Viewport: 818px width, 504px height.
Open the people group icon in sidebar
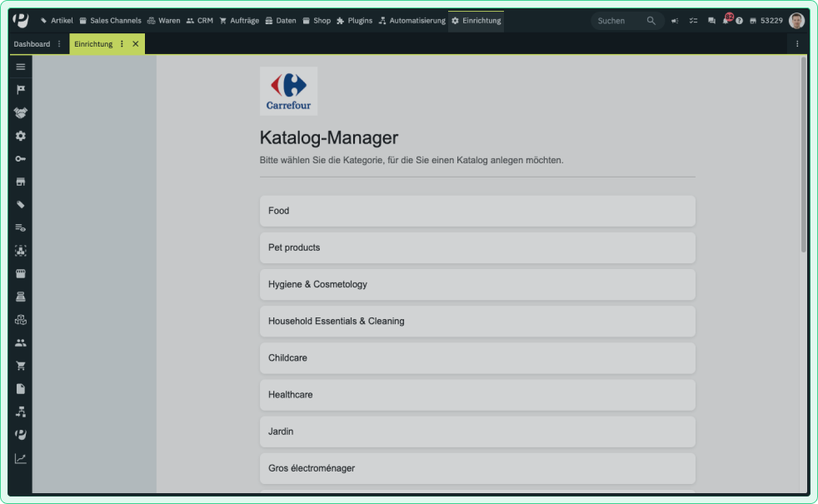[20, 342]
